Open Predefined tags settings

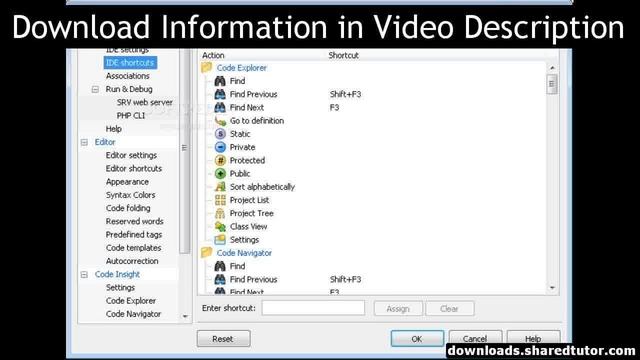(x=133, y=235)
